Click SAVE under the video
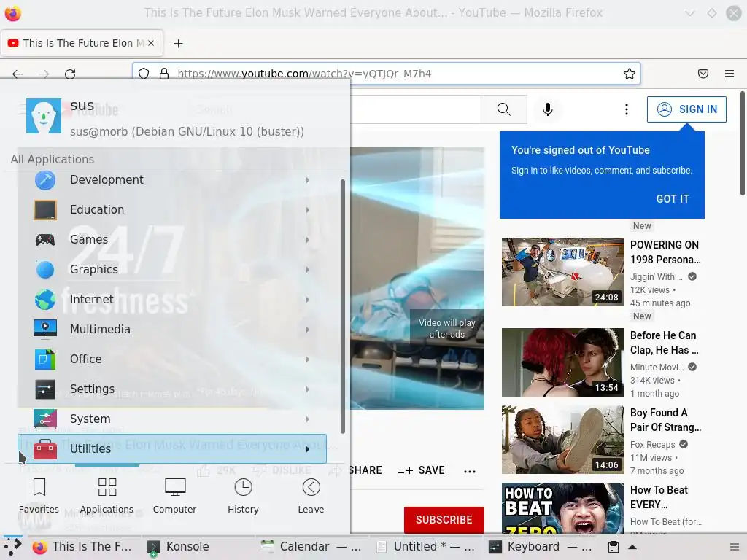Viewport: 747px width, 560px height. pos(421,470)
